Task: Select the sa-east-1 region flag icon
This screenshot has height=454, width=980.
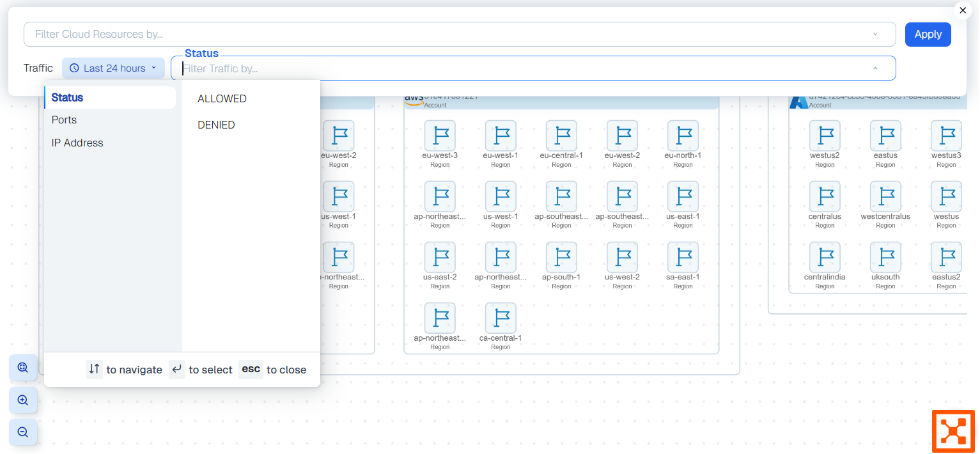Action: pyautogui.click(x=683, y=257)
